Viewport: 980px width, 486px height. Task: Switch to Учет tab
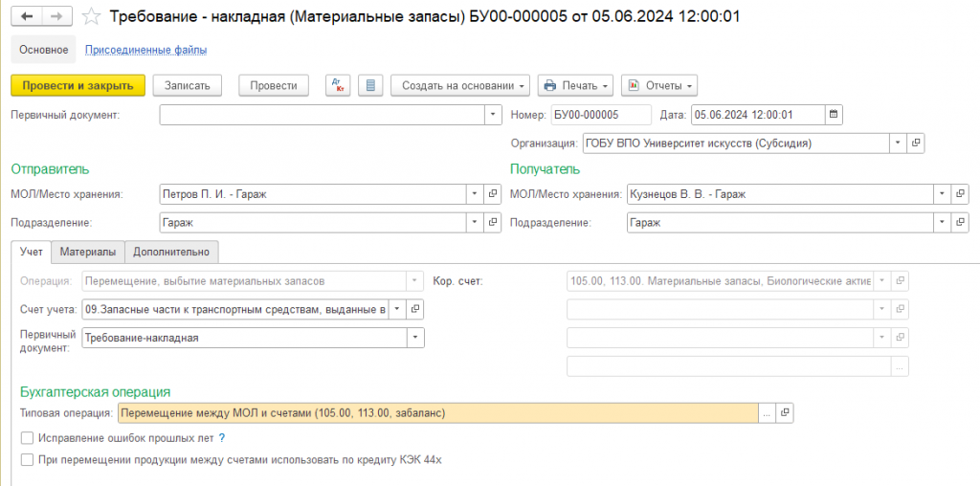click(32, 252)
